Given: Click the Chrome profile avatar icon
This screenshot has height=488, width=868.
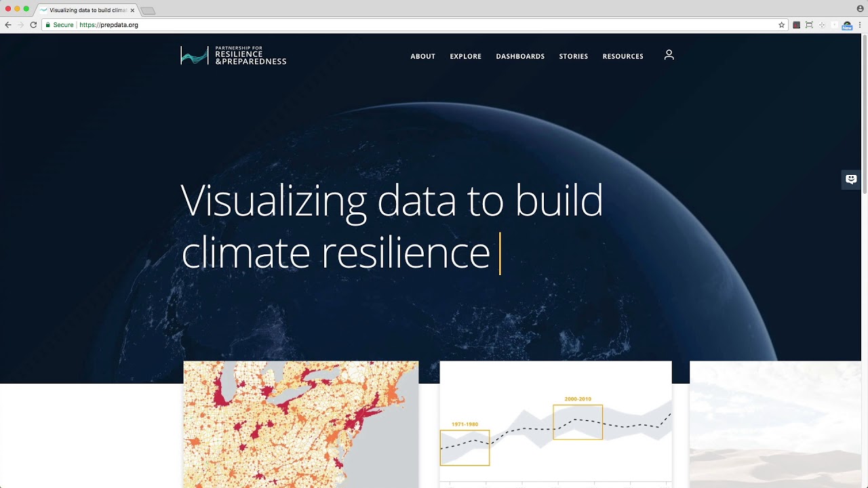Looking at the screenshot, I should [860, 8].
